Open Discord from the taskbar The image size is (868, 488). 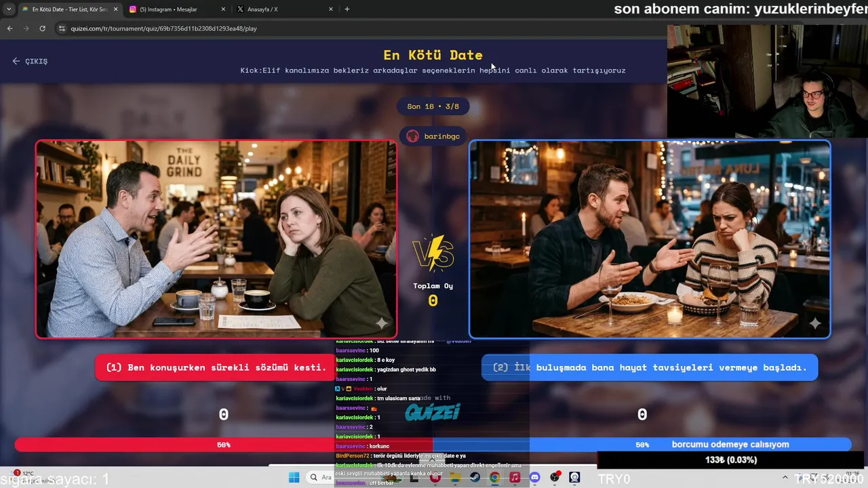pyautogui.click(x=535, y=478)
